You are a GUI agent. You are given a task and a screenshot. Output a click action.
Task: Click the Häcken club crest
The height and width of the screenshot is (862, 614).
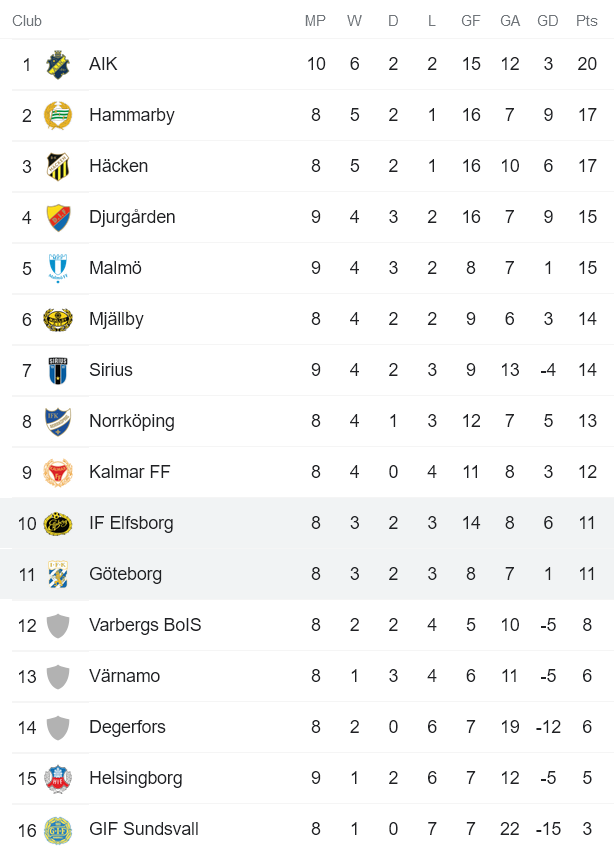click(x=58, y=165)
